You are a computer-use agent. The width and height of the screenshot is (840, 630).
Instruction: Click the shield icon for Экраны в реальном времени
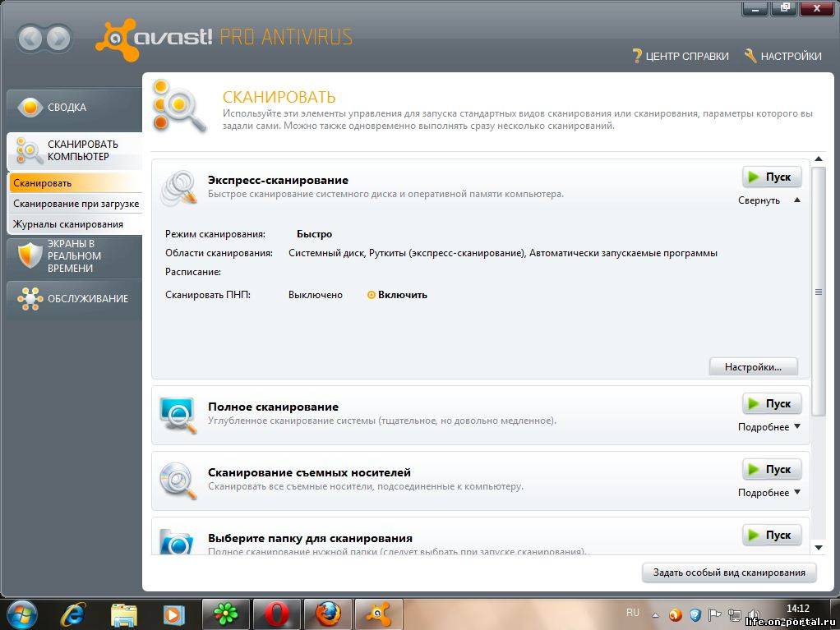tap(30, 255)
